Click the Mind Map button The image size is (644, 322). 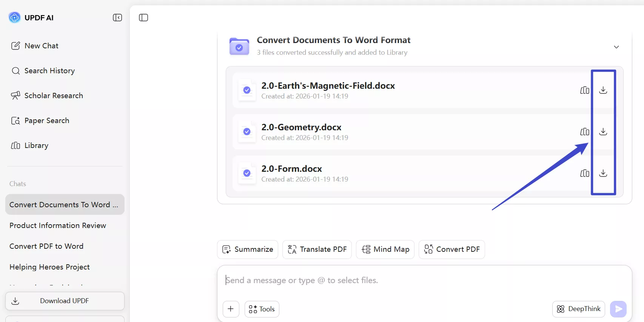click(x=385, y=250)
